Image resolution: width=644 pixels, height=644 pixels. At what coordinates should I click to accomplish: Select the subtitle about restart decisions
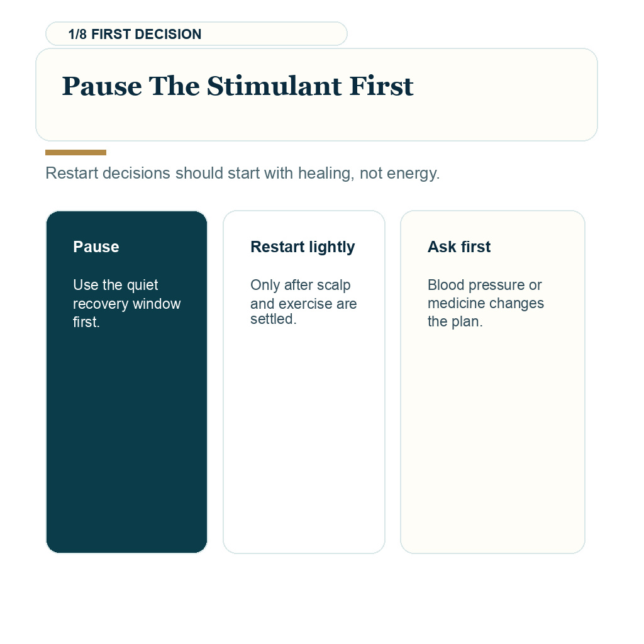click(x=242, y=174)
